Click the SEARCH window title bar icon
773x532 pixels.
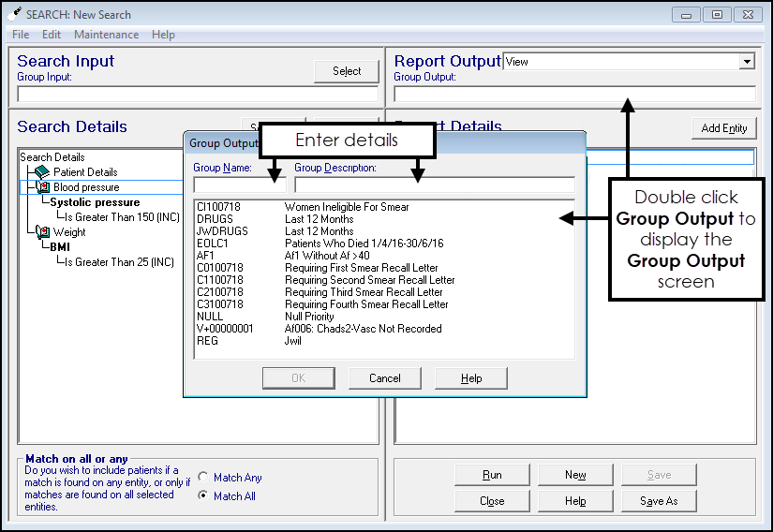click(14, 14)
